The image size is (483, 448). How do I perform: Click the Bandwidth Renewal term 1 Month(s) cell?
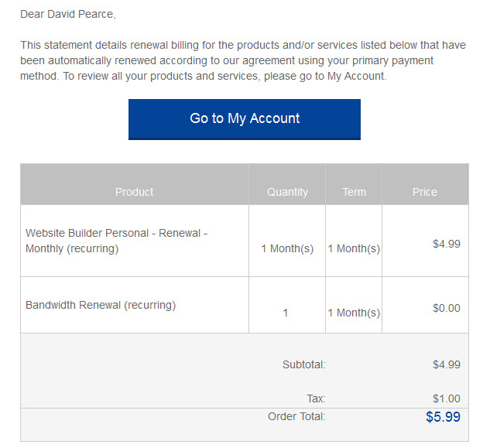pyautogui.click(x=354, y=313)
